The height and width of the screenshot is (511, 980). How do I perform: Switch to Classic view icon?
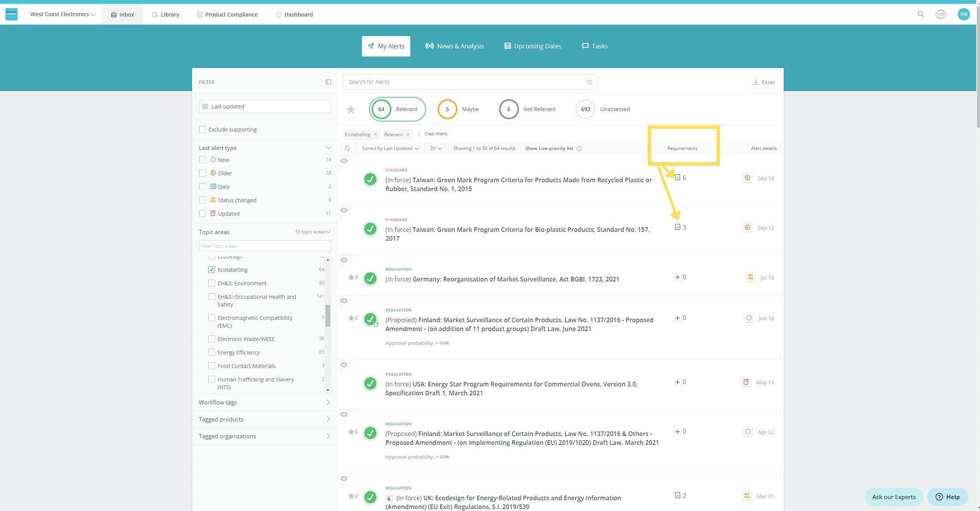(940, 14)
